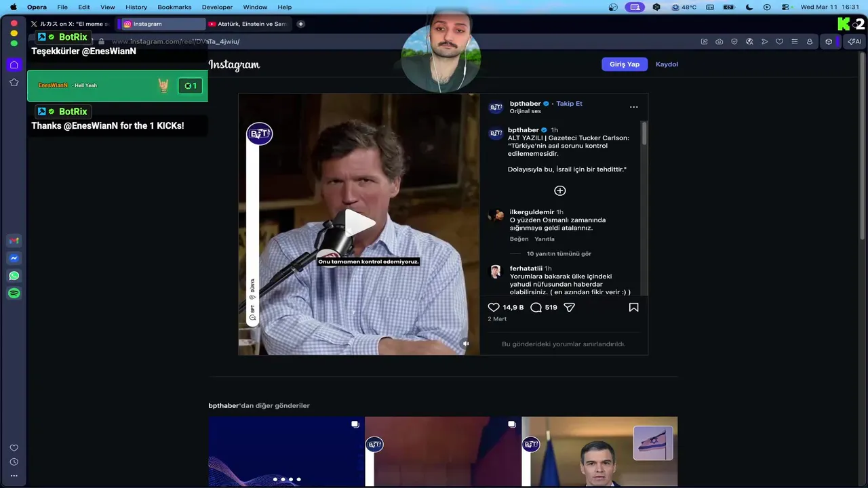Open the File menu

[x=62, y=7]
